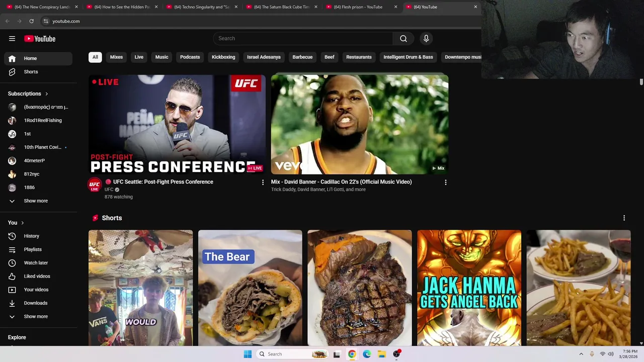Select the Music filter chip
The image size is (644, 362).
pyautogui.click(x=162, y=57)
